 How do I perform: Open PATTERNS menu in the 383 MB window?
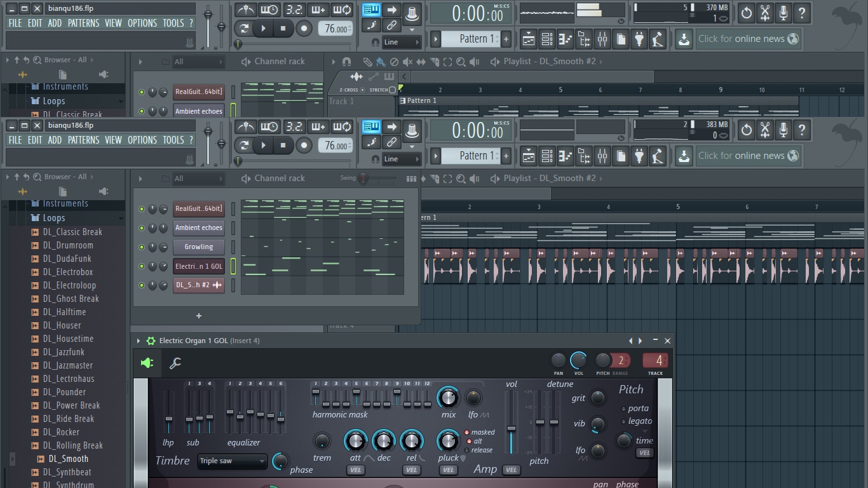pos(83,140)
